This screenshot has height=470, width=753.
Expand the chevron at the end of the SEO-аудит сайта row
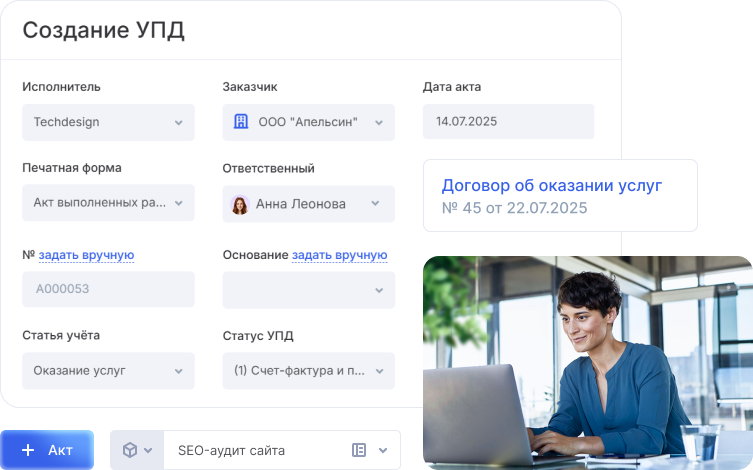pyautogui.click(x=383, y=450)
